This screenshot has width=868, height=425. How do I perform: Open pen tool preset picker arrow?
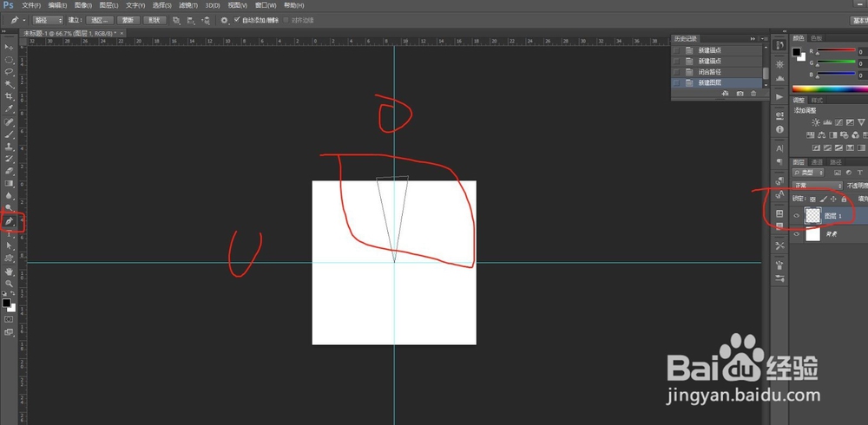click(24, 21)
